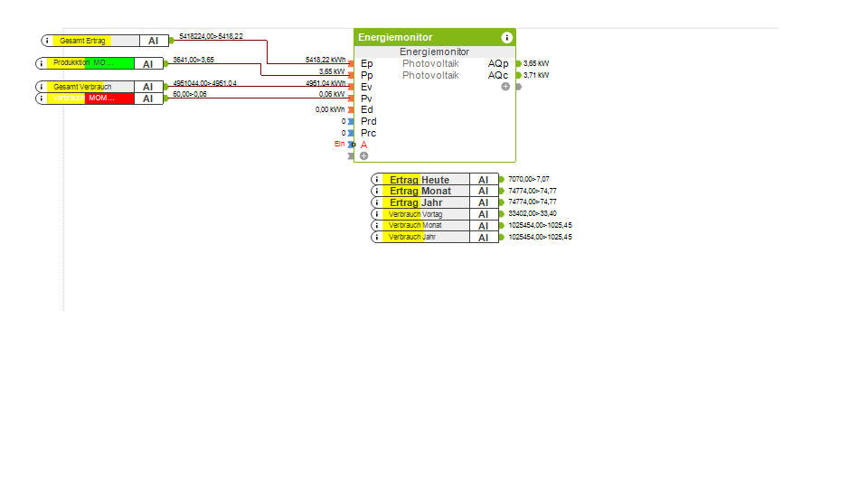Click AI type label on Ertrag Heute
The image size is (868, 488).
coord(483,180)
